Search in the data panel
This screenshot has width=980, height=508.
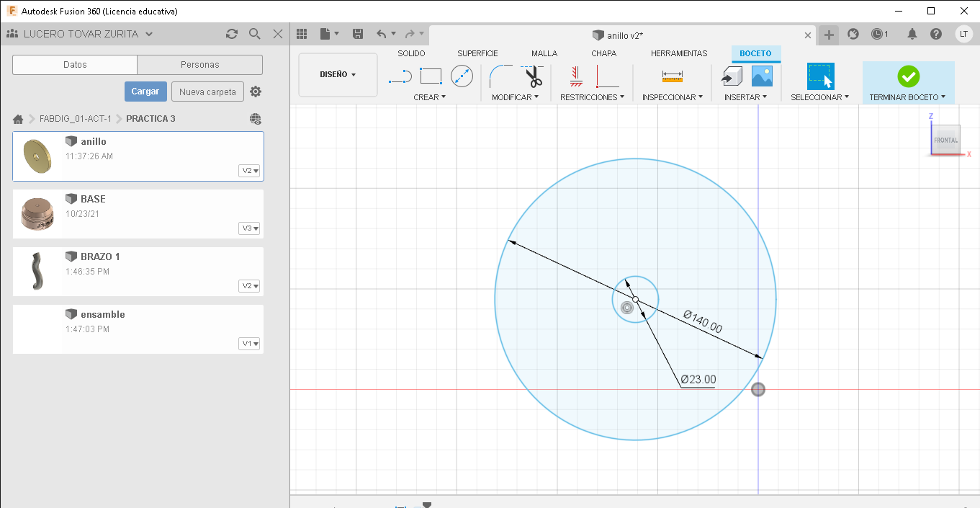coord(254,34)
